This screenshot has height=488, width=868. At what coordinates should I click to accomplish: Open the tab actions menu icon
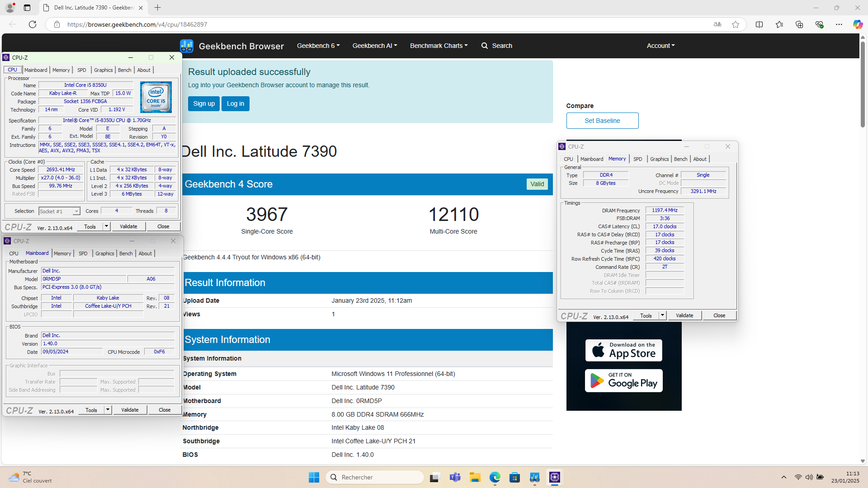pyautogui.click(x=27, y=8)
